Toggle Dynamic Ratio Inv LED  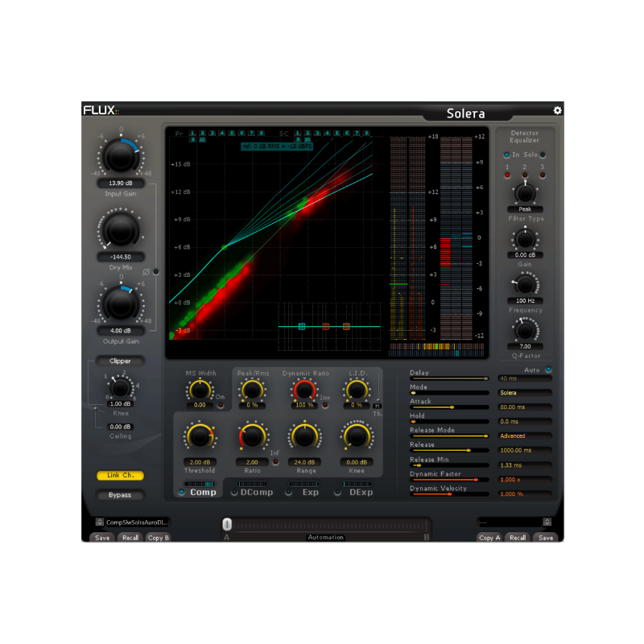[325, 406]
